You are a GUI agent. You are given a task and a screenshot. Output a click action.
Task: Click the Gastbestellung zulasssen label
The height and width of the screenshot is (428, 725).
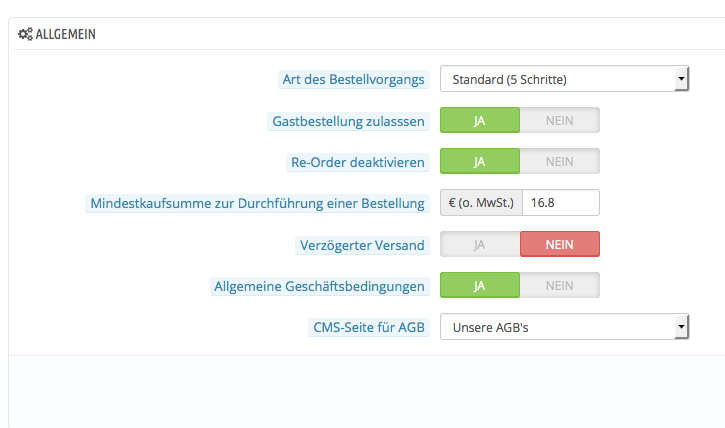point(348,121)
